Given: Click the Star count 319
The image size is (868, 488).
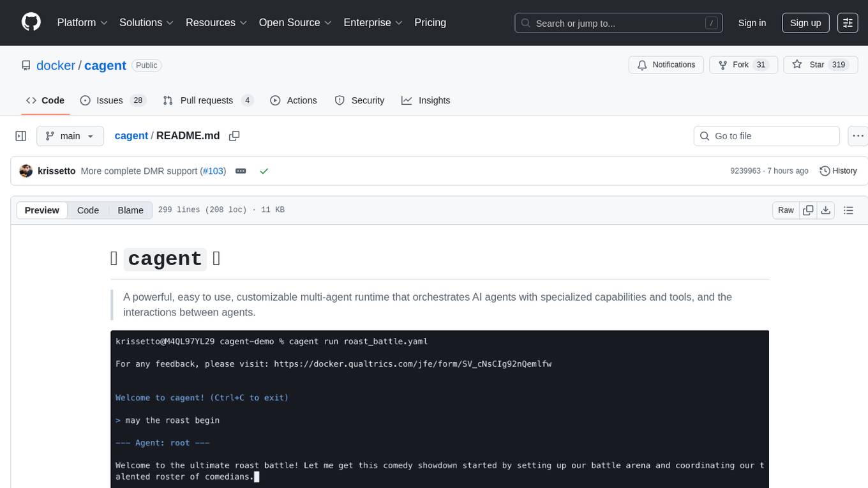Looking at the screenshot, I should coord(838,65).
